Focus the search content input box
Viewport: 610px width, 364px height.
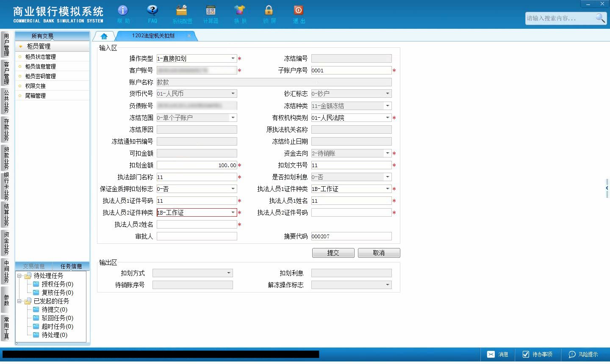pos(560,18)
